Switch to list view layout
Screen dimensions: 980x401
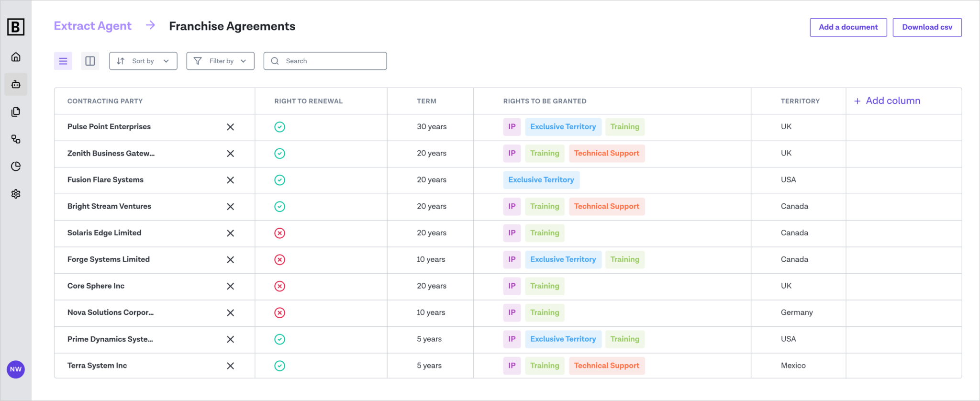(63, 61)
